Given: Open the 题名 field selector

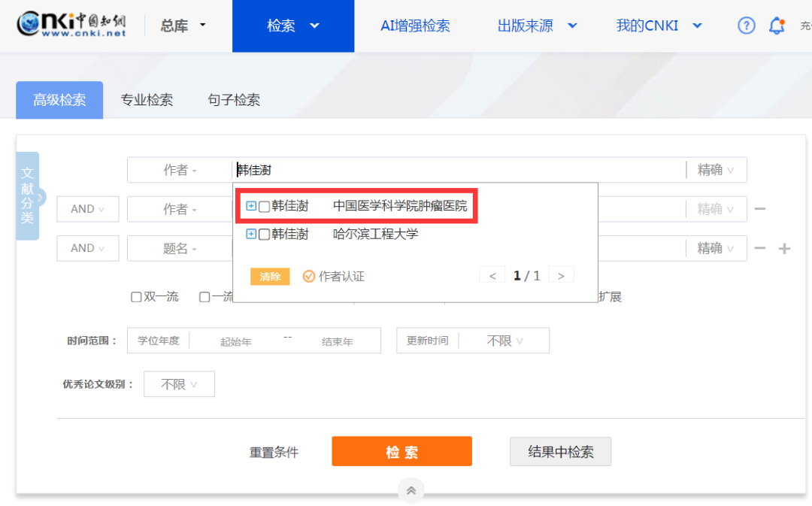Looking at the screenshot, I should click(x=180, y=249).
